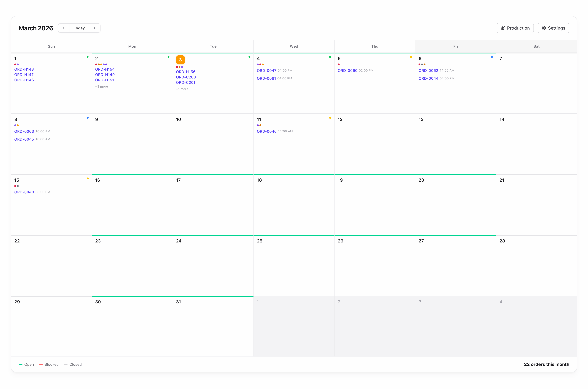The image size is (588, 389).
Task: Expand the +3 more orders on March 2
Action: [102, 86]
